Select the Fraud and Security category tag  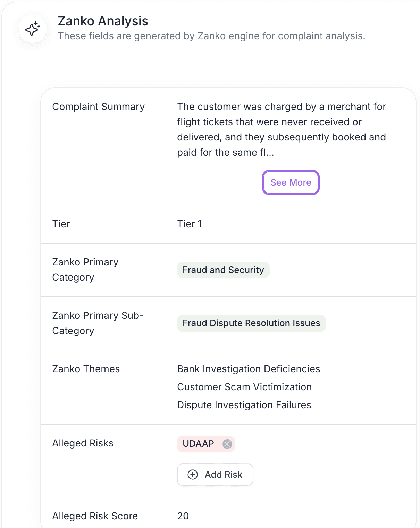point(223,270)
